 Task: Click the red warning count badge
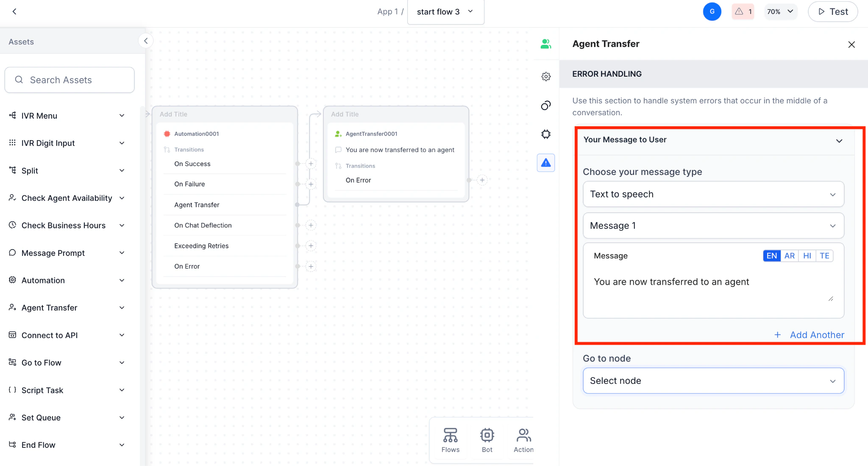[x=743, y=11]
